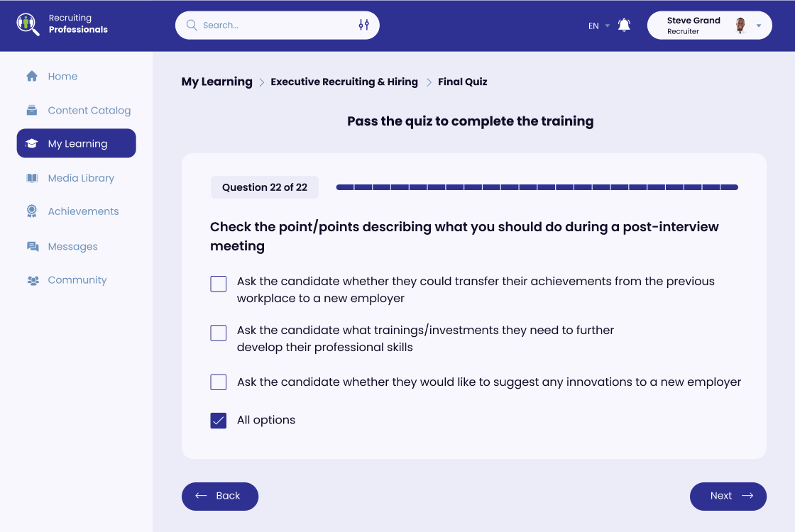Screen dimensions: 795x532
Task: Open search filter settings icon
Action: pyautogui.click(x=363, y=26)
